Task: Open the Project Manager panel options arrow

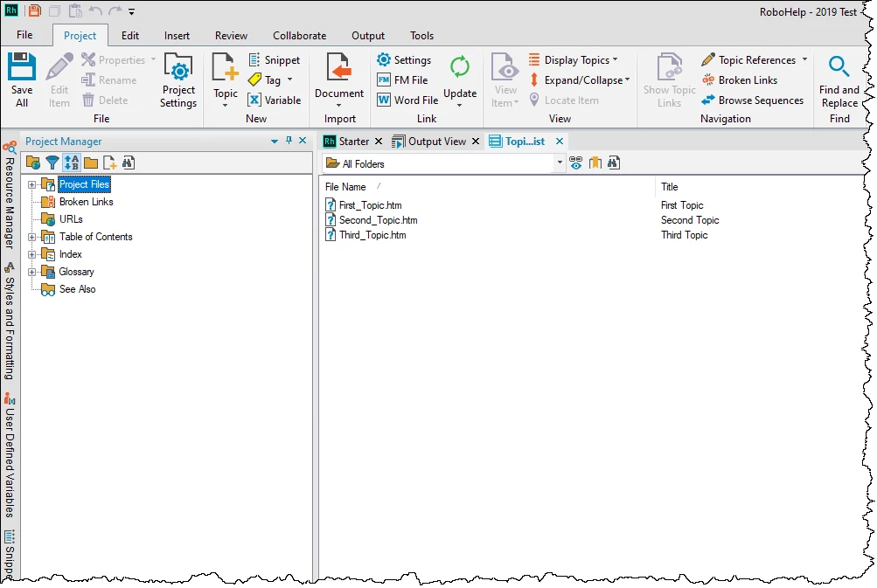Action: tap(274, 142)
